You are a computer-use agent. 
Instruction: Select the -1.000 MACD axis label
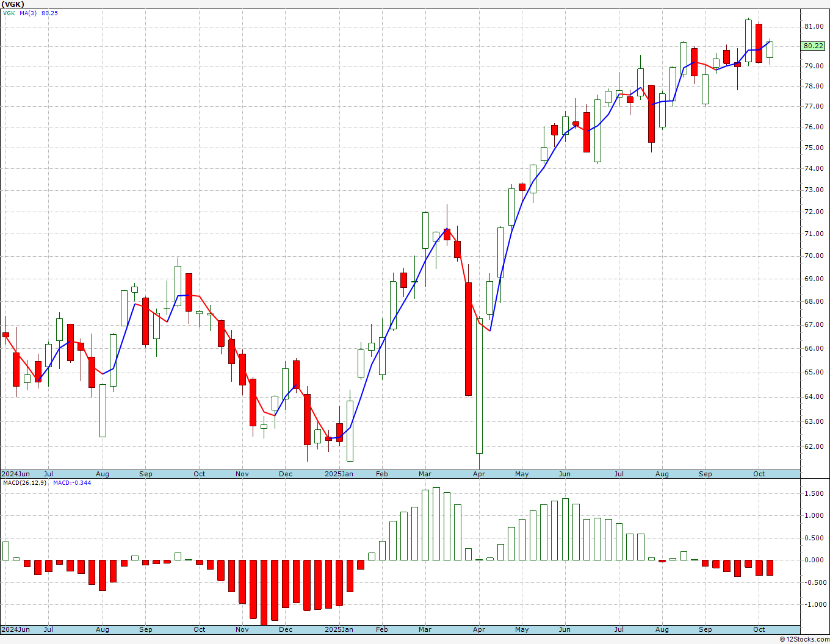tap(814, 605)
